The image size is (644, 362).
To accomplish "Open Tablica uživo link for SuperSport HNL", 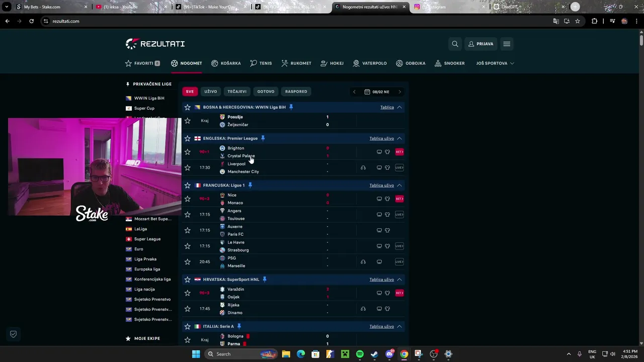I will [381, 280].
